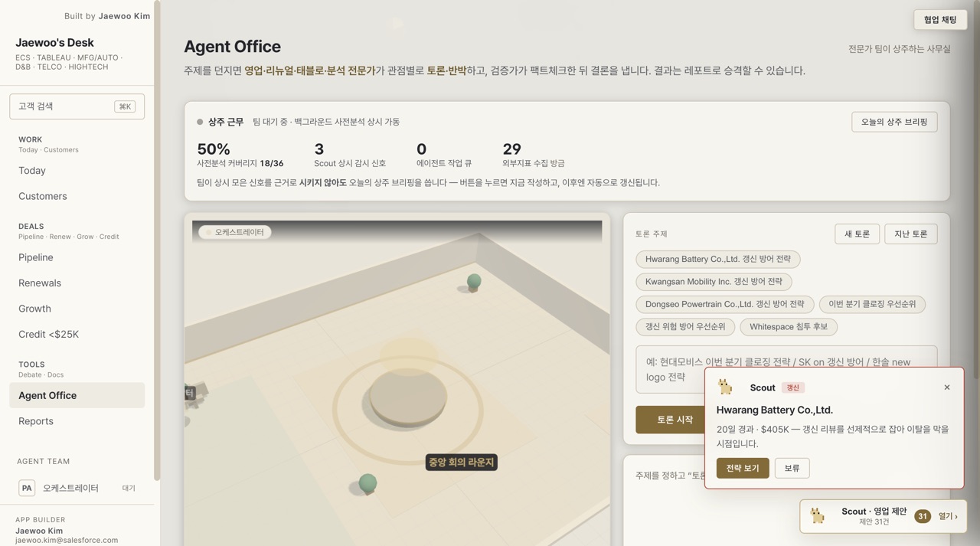This screenshot has width=980, height=546.
Task: Click the 토론 시작 button
Action: click(x=675, y=420)
